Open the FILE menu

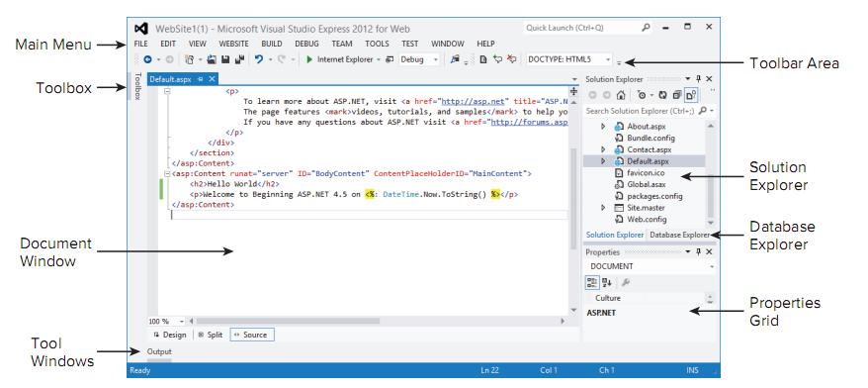click(141, 44)
